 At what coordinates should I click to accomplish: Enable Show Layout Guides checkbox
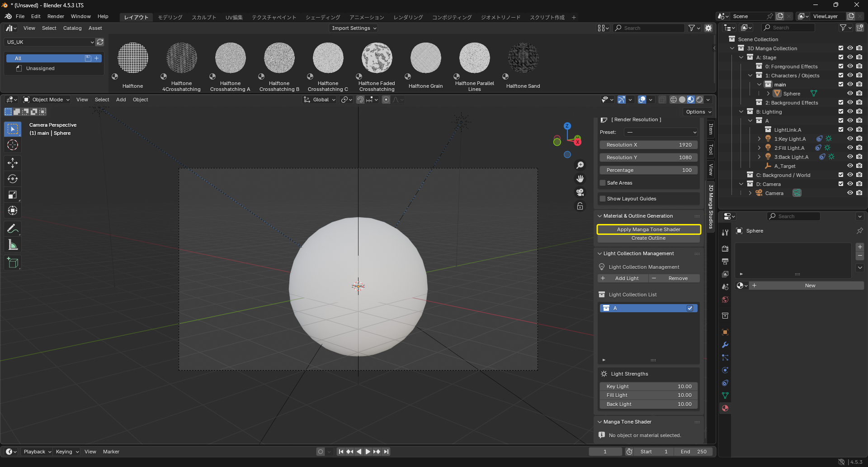point(603,199)
